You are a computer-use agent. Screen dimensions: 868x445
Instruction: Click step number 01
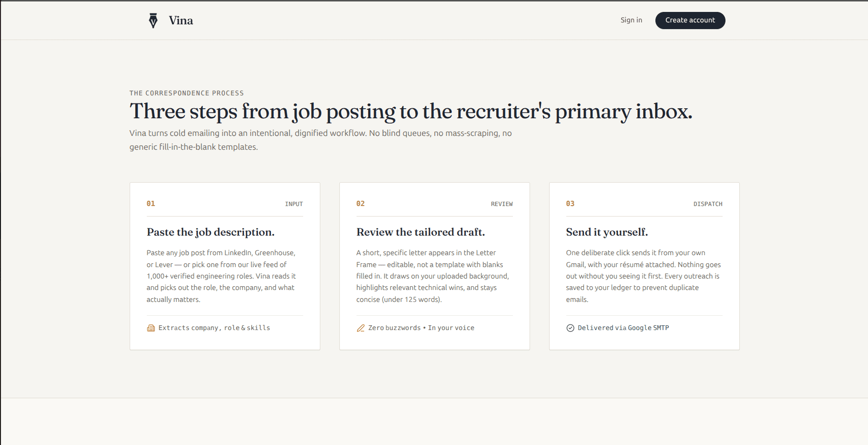pyautogui.click(x=151, y=204)
